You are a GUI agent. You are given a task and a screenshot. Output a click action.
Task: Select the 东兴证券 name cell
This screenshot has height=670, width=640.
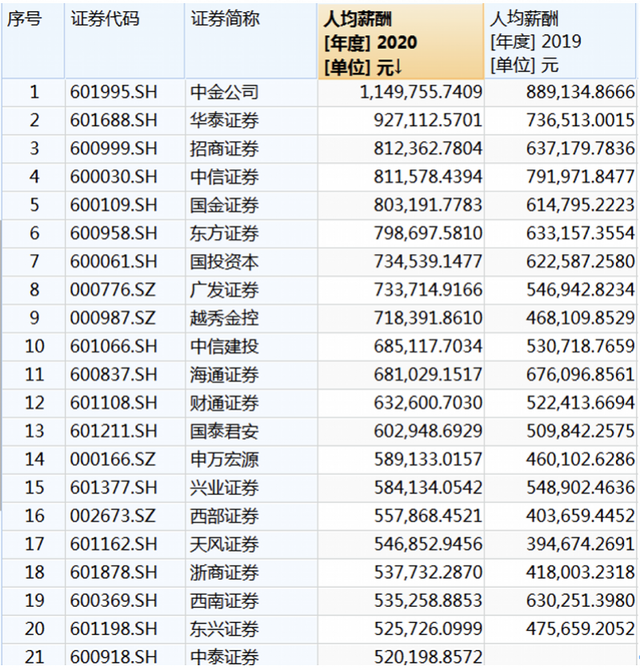click(251, 629)
